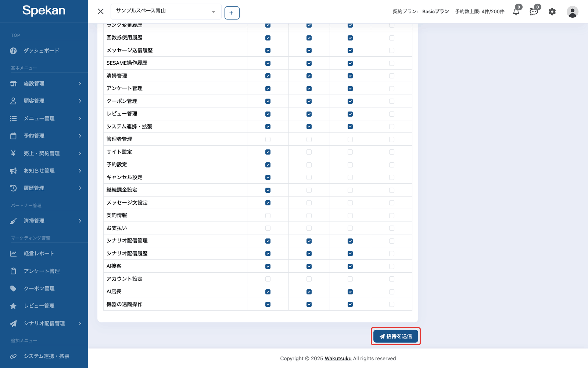
Task: Follow the Wakutsuku footer link
Action: click(x=338, y=358)
